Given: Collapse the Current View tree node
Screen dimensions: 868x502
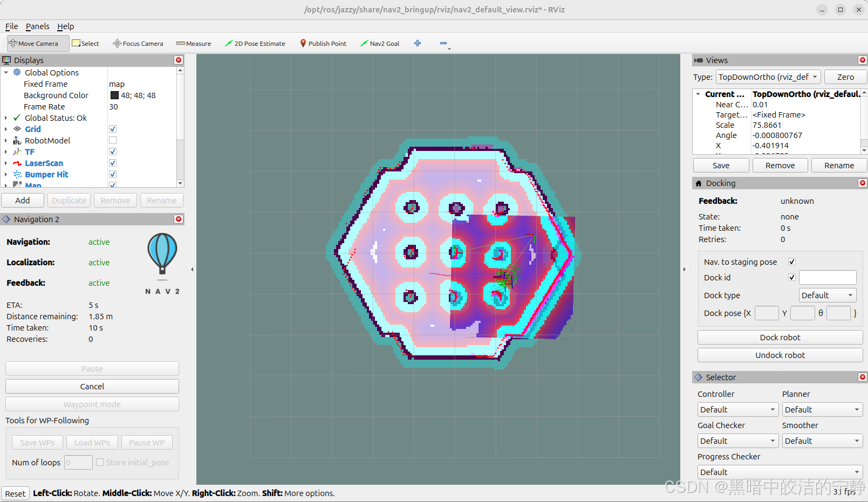Looking at the screenshot, I should [698, 94].
